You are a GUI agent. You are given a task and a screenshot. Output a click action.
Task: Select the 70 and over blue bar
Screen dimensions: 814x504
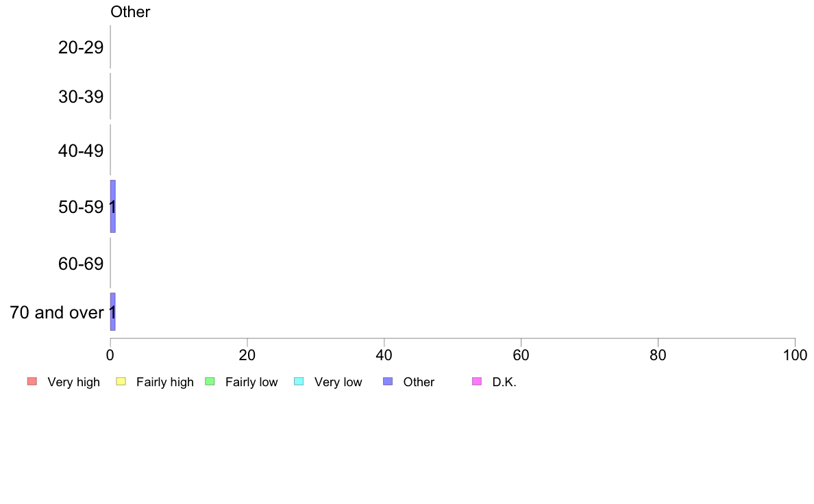(x=112, y=312)
